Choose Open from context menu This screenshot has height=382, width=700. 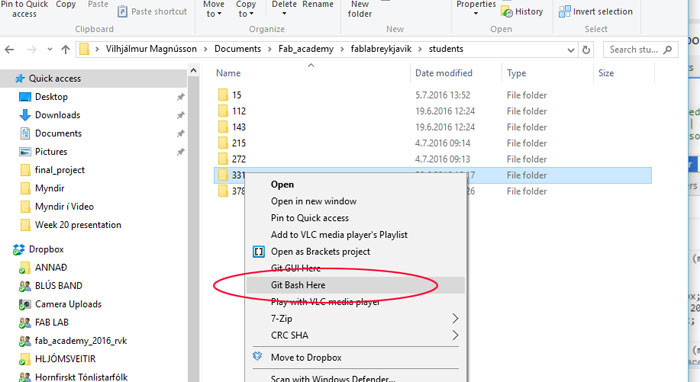pos(282,185)
